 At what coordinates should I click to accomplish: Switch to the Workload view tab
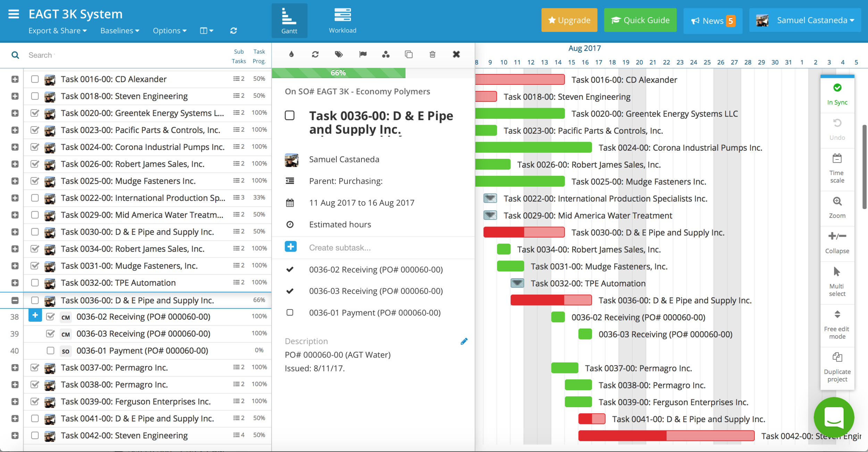343,21
